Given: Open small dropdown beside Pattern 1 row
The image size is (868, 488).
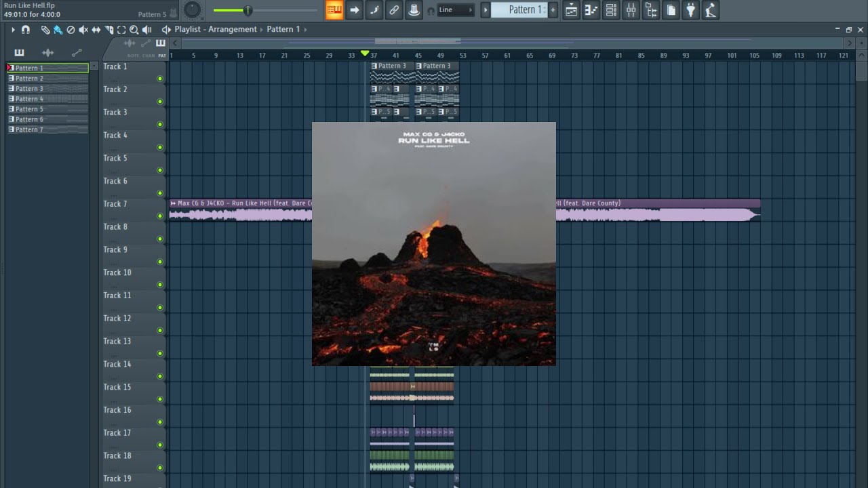Looking at the screenshot, I should tap(94, 66).
